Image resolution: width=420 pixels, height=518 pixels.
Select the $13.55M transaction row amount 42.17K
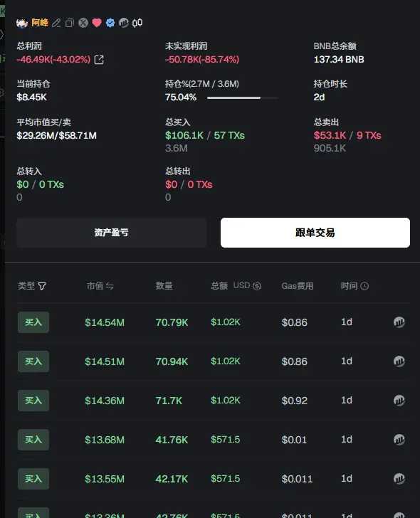point(172,479)
